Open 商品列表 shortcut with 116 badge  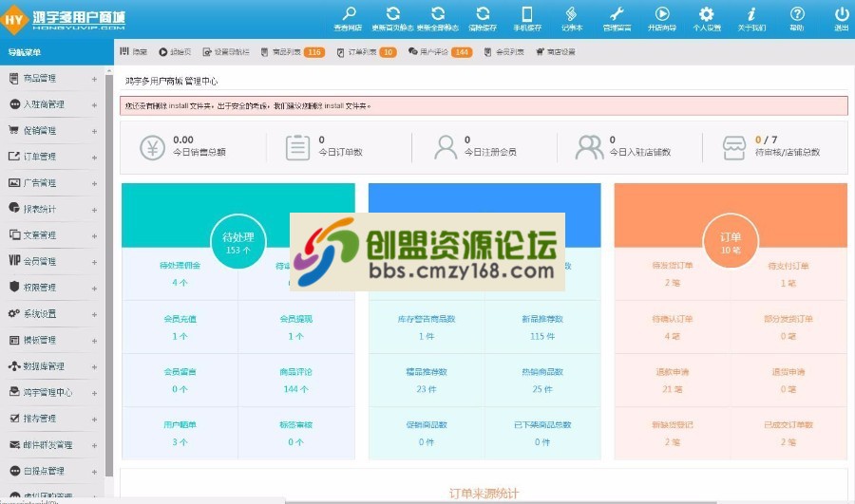coord(293,52)
